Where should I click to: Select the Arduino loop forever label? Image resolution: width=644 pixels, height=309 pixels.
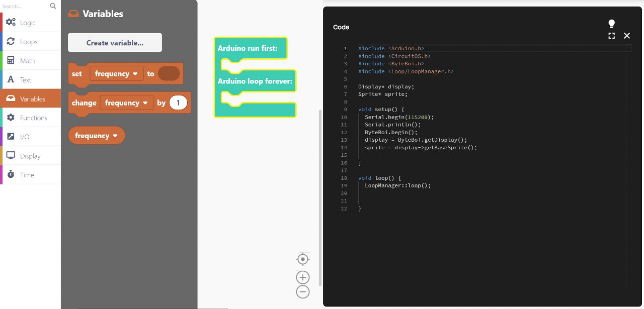pyautogui.click(x=255, y=81)
